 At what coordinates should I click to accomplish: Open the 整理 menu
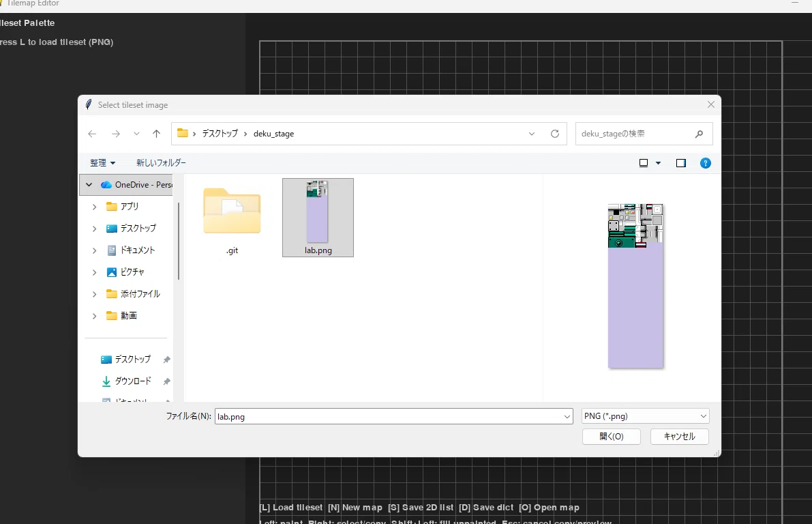point(102,163)
